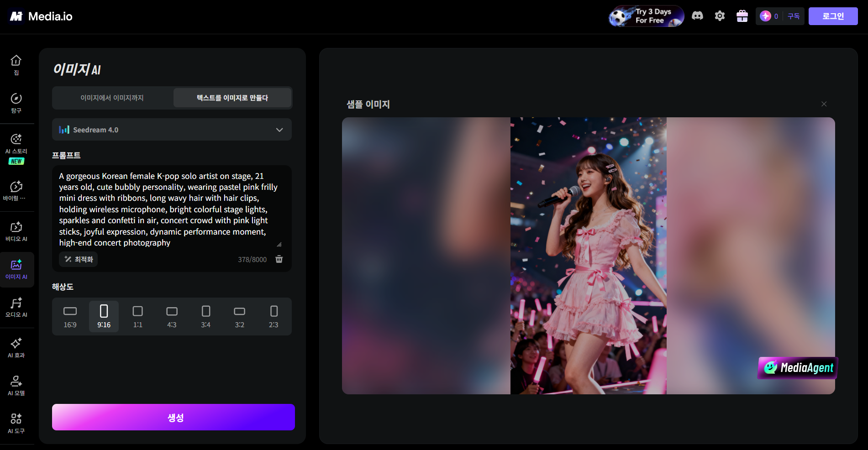Open 오디오 AI music icon

pos(16,307)
